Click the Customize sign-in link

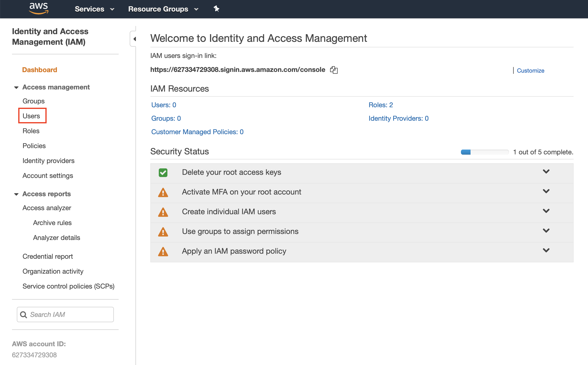pyautogui.click(x=530, y=71)
